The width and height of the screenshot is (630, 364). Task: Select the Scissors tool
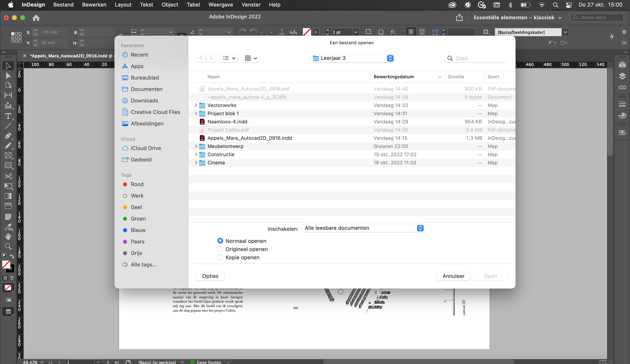pos(8,176)
